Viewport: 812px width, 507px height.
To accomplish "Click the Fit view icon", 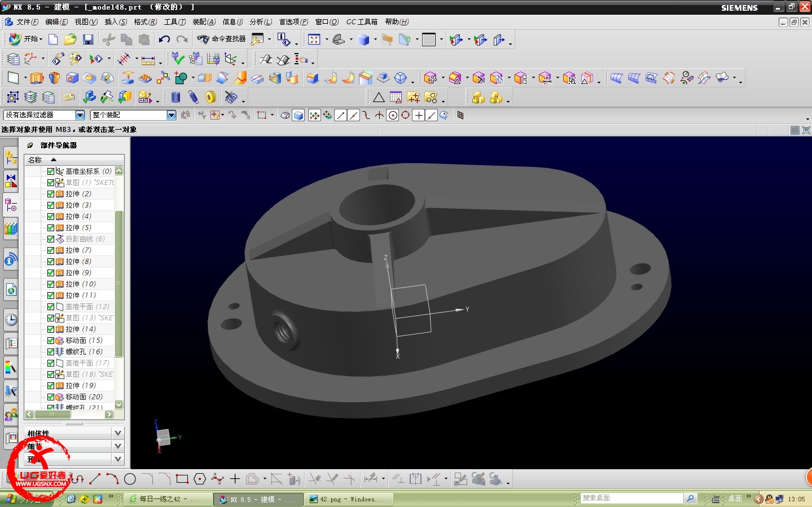I will [x=314, y=39].
